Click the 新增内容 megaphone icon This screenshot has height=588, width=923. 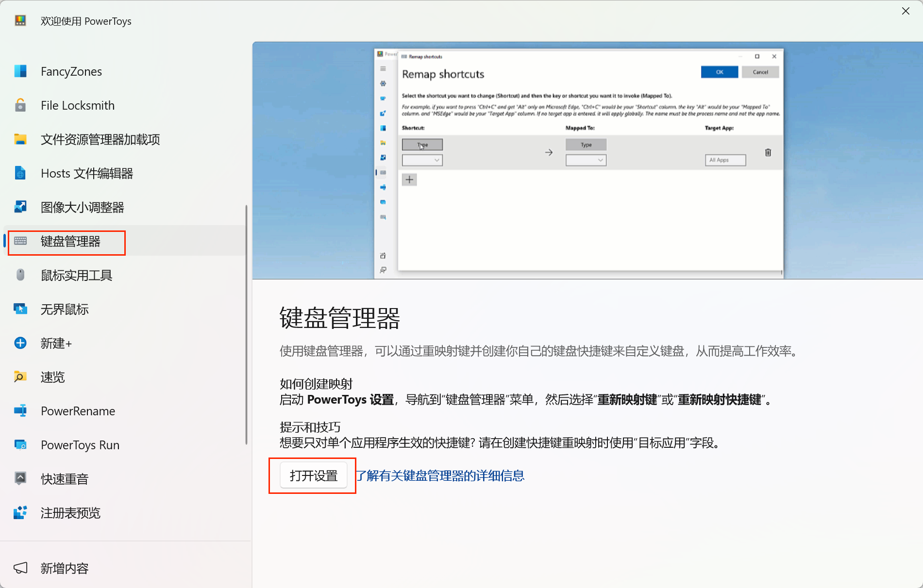[20, 568]
